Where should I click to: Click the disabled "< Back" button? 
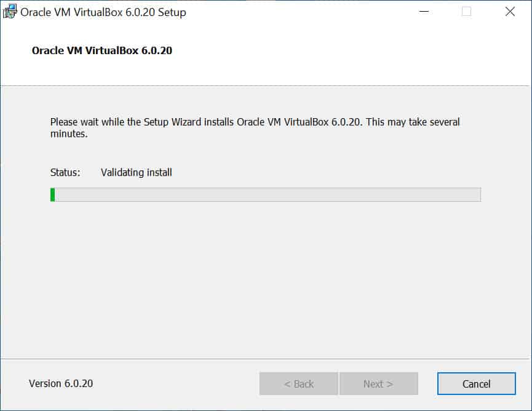(298, 384)
